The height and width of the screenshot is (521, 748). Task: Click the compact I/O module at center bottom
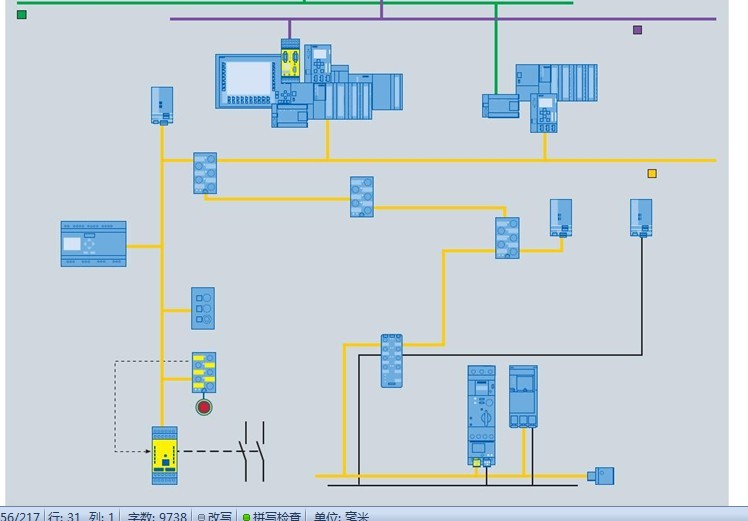tap(391, 361)
